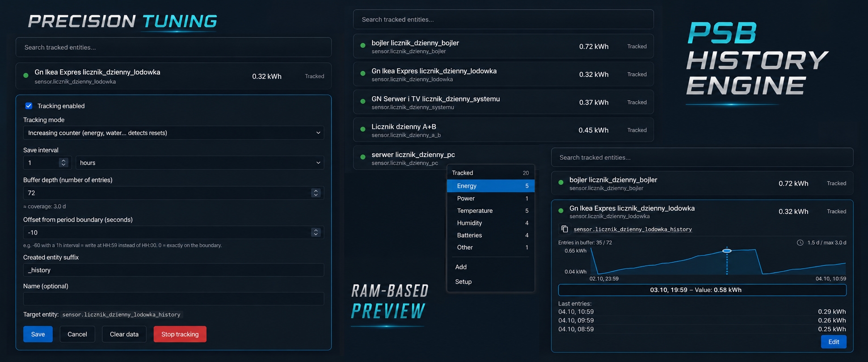
Task: Open Add from the menu
Action: coord(491,267)
